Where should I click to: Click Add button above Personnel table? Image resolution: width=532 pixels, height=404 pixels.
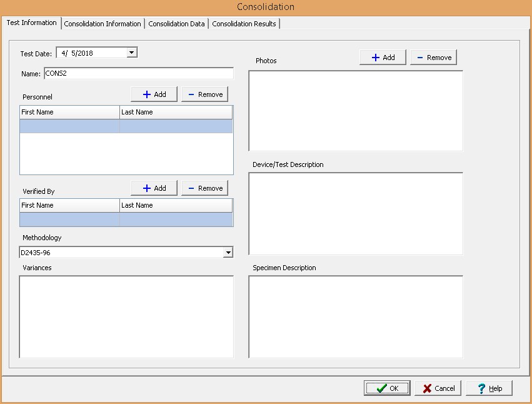pyautogui.click(x=154, y=94)
